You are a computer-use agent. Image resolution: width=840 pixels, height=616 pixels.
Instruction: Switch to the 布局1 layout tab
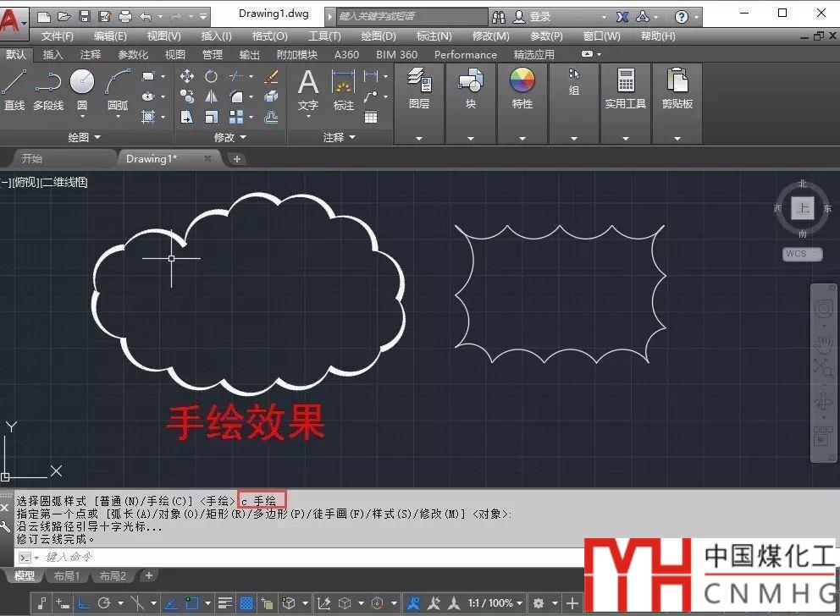click(x=66, y=576)
